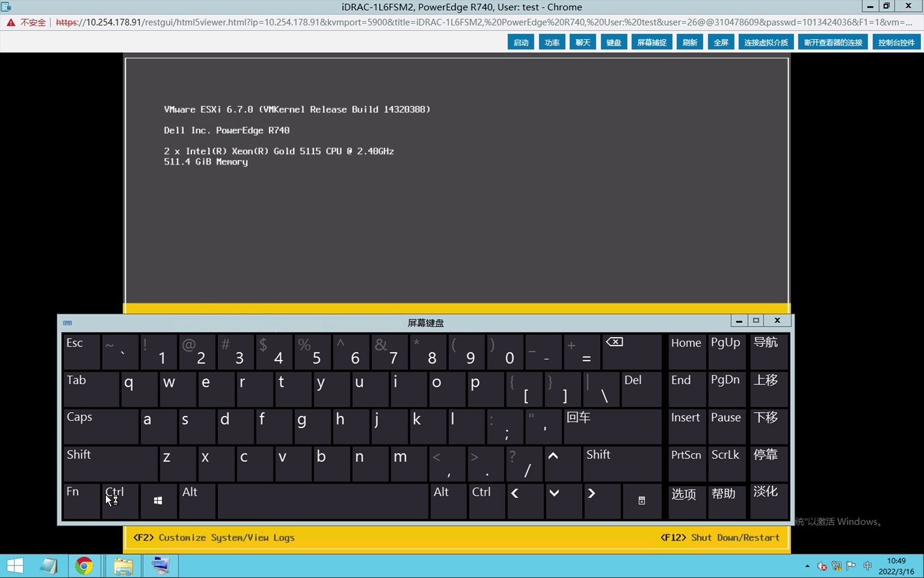Open Windows Start button
The image size is (924, 578).
pyautogui.click(x=15, y=566)
